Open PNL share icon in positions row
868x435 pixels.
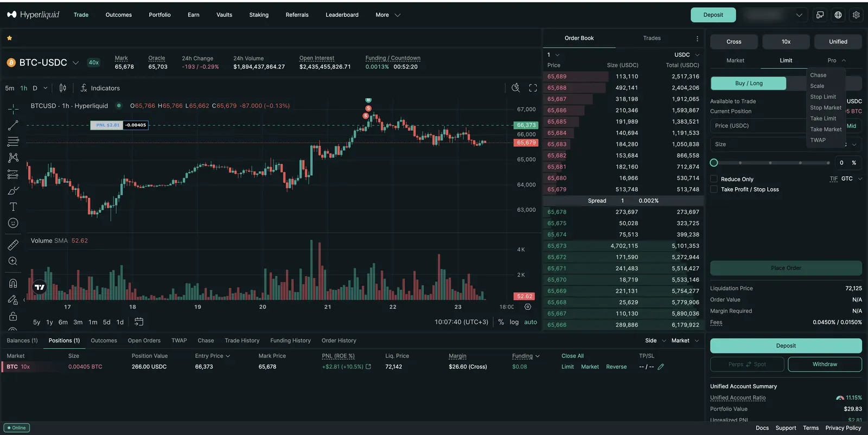point(368,367)
